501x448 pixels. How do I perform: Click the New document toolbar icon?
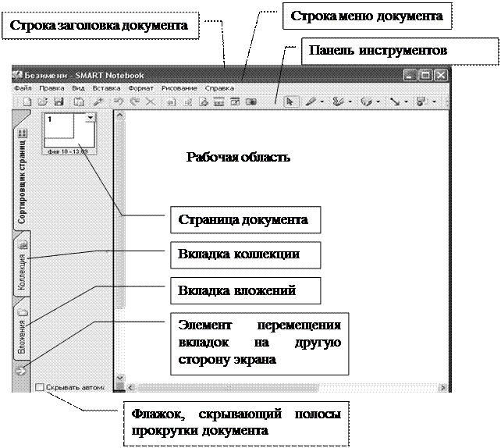click(27, 102)
